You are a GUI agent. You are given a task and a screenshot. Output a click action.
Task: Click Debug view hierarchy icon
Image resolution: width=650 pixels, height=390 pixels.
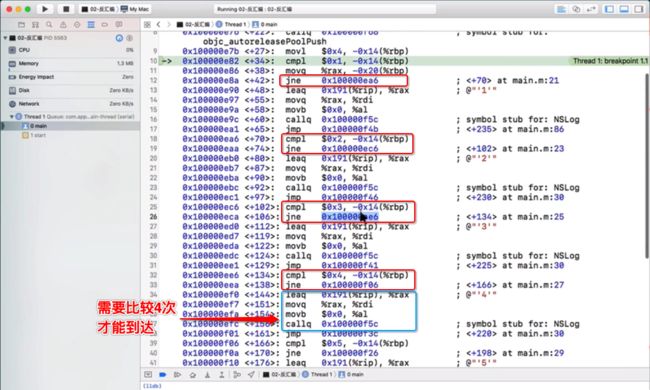[237, 375]
